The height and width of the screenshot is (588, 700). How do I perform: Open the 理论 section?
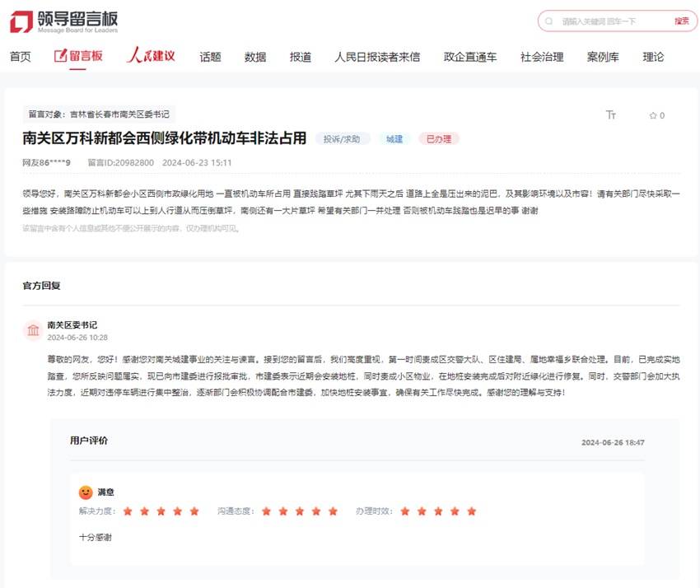pyautogui.click(x=652, y=56)
